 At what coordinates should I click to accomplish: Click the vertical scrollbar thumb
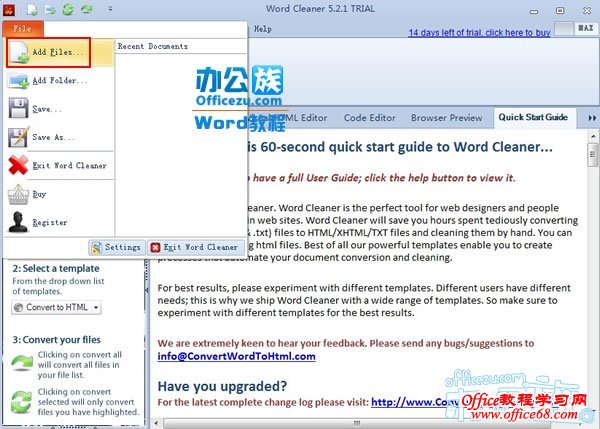593,155
